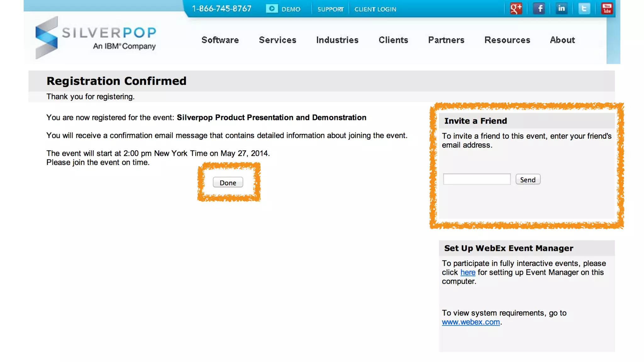Viewport: 644px width, 362px height.
Task: Click the Twitter bird icon
Action: (584, 8)
